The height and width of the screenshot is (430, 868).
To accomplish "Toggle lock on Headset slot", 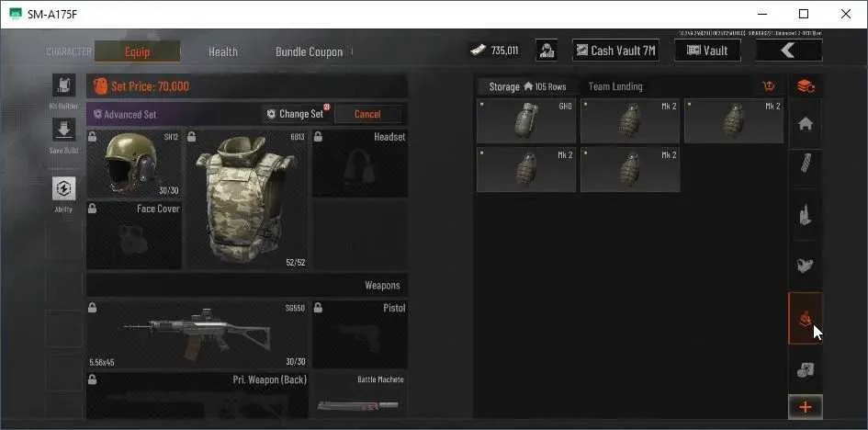I will point(318,136).
